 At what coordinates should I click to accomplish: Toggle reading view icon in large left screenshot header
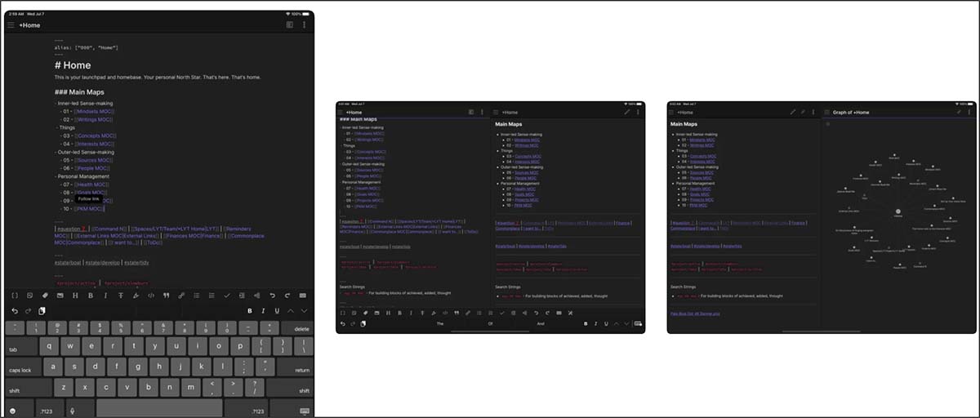click(x=290, y=25)
